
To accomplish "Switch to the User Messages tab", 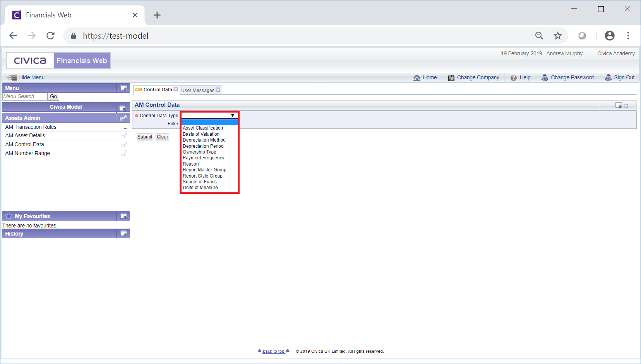I will (197, 91).
